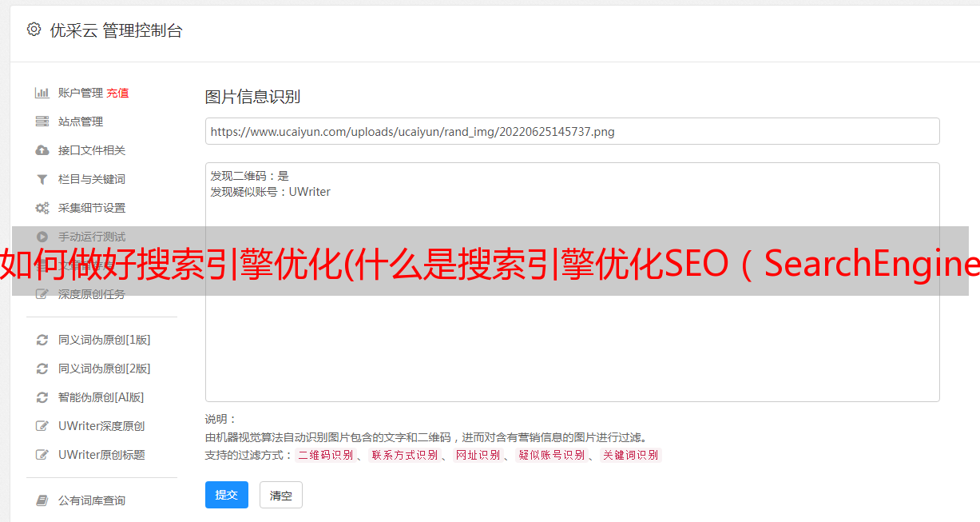This screenshot has height=522, width=980.
Task: Click the bar chart icon for 账户管理
Action: (x=42, y=93)
